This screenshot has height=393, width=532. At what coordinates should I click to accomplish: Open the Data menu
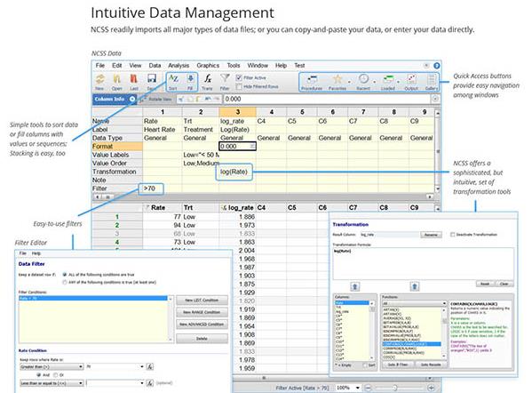coord(155,65)
